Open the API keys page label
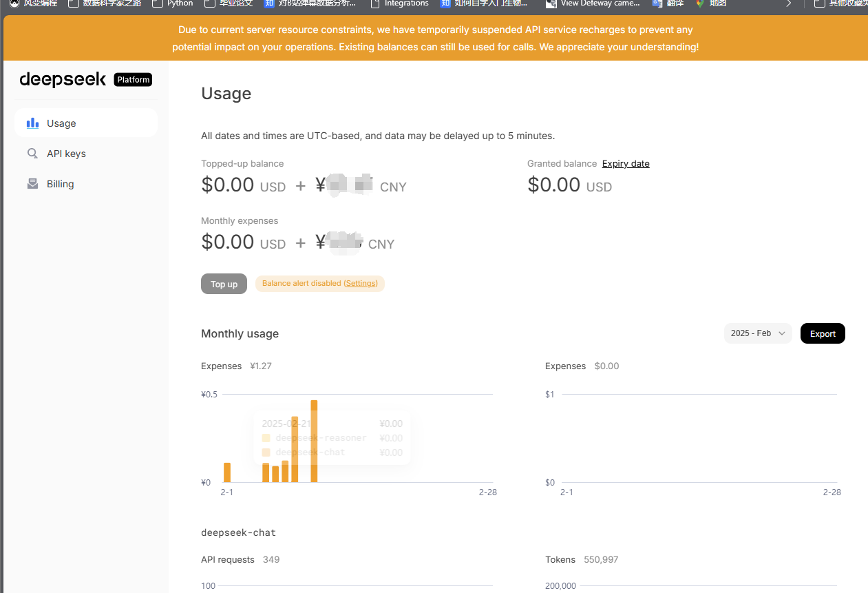This screenshot has height=593, width=868. (66, 154)
